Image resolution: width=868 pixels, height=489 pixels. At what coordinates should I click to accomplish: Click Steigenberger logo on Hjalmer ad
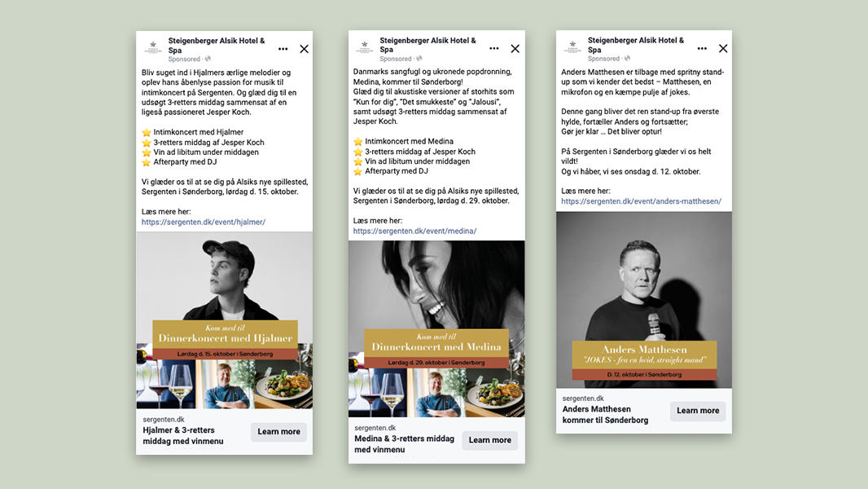(153, 48)
